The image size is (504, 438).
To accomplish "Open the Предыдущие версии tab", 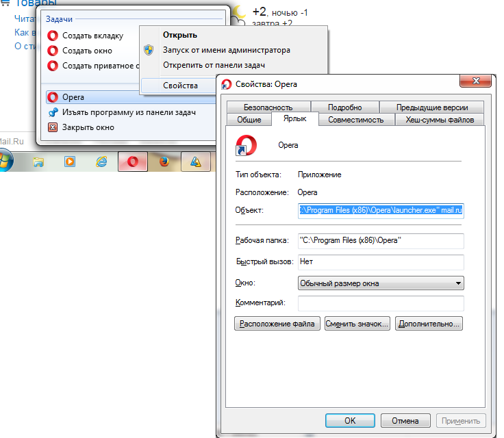I will click(x=431, y=107).
